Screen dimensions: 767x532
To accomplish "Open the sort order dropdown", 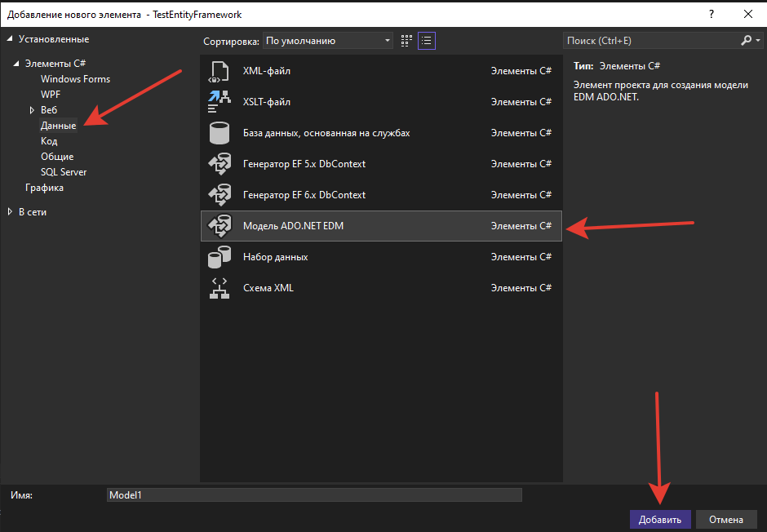I will tap(328, 41).
